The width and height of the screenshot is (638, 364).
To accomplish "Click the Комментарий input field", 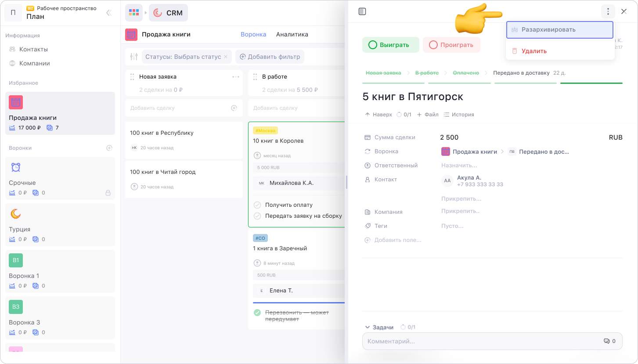I will coord(483,341).
